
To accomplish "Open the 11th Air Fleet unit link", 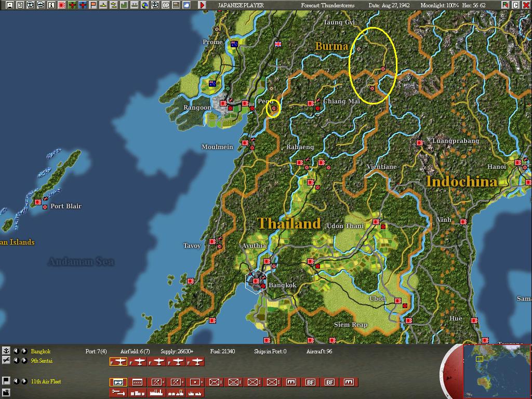I will (x=46, y=381).
